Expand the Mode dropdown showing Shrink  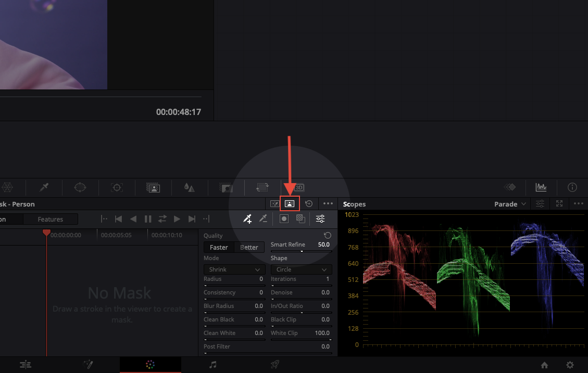[234, 269]
